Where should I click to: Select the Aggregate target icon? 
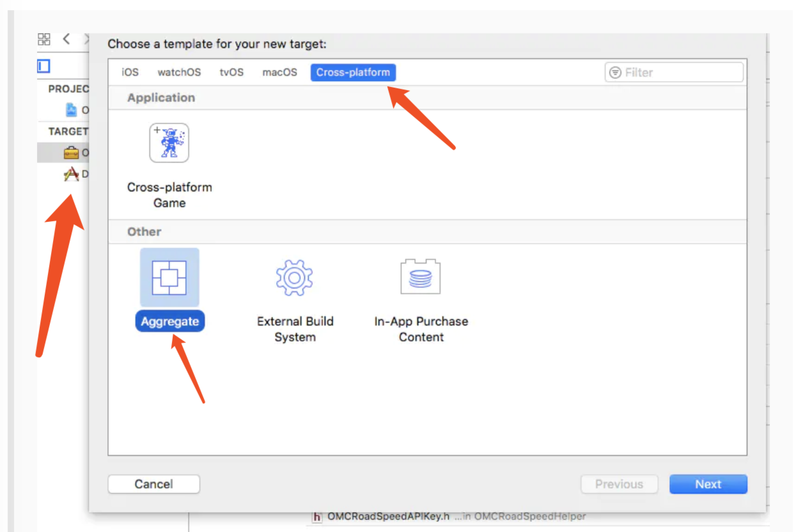pos(169,278)
